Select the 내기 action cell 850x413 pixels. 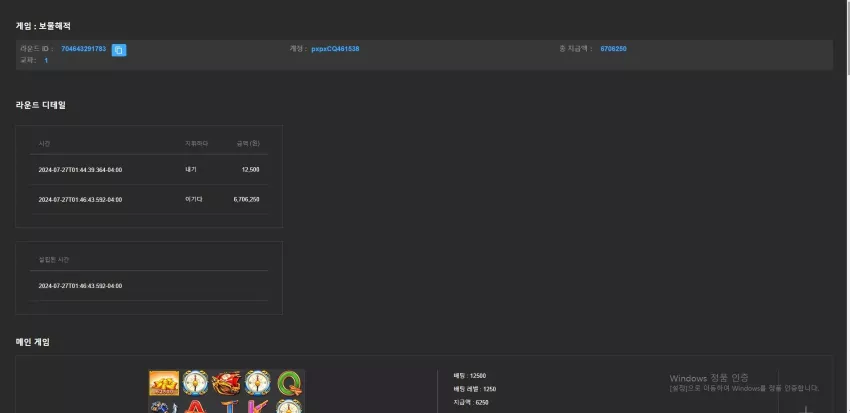click(191, 170)
